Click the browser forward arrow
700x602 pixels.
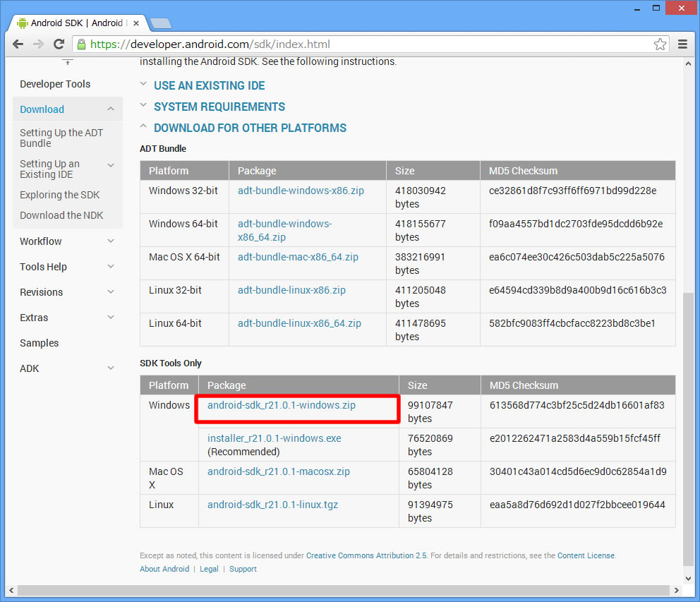tap(38, 44)
